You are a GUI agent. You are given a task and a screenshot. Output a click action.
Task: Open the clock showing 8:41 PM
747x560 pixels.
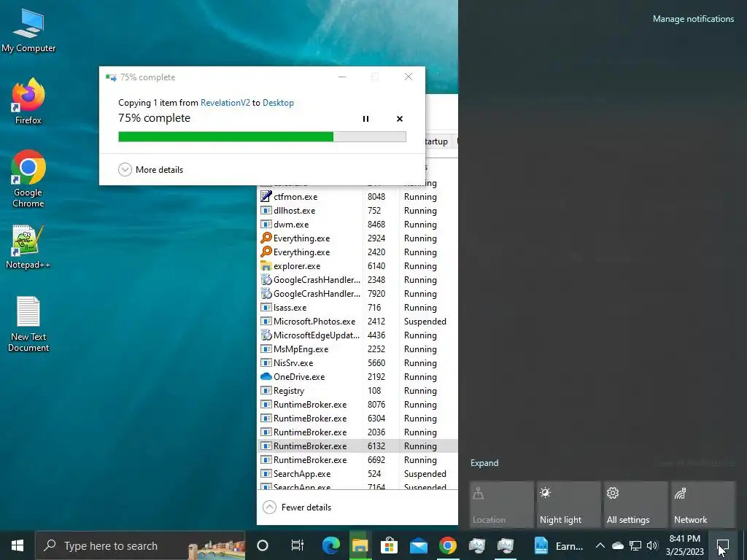[x=684, y=545]
